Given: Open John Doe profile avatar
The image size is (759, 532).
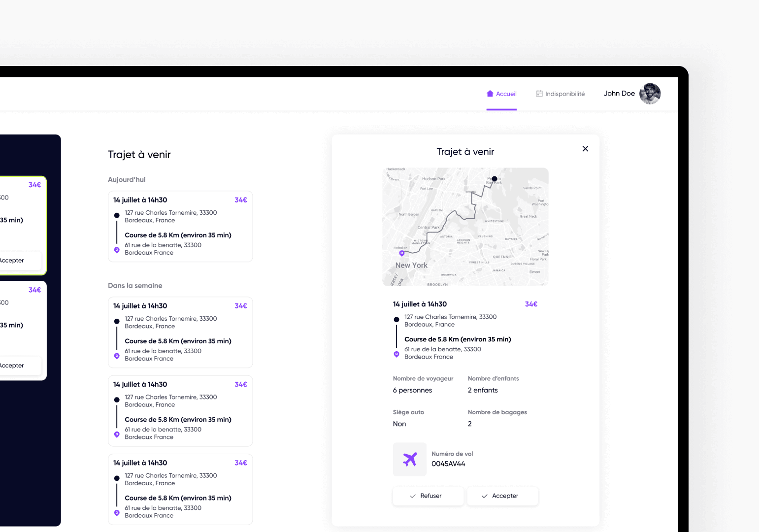Looking at the screenshot, I should [650, 94].
